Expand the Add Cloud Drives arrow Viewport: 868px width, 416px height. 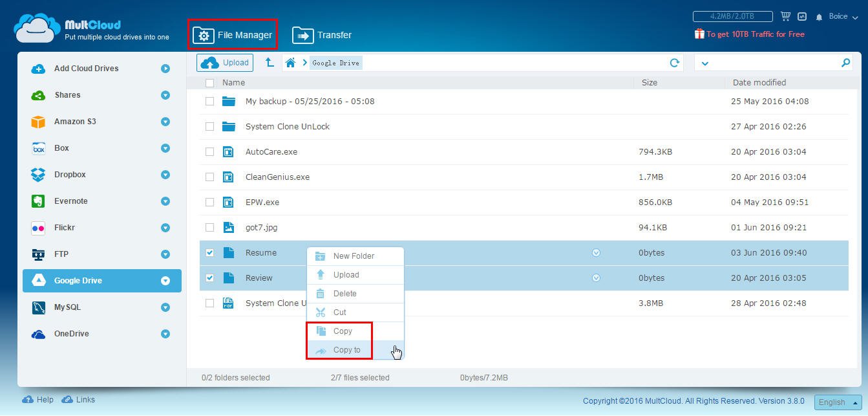(165, 69)
